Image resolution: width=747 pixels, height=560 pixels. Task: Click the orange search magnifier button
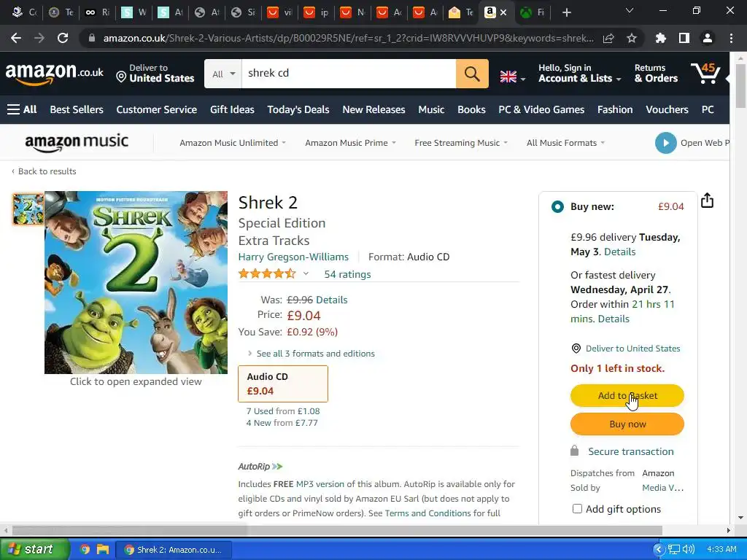pos(472,74)
